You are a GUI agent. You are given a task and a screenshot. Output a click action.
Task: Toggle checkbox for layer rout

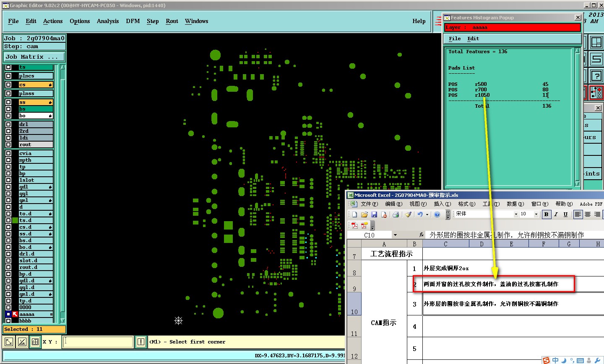pos(8,145)
